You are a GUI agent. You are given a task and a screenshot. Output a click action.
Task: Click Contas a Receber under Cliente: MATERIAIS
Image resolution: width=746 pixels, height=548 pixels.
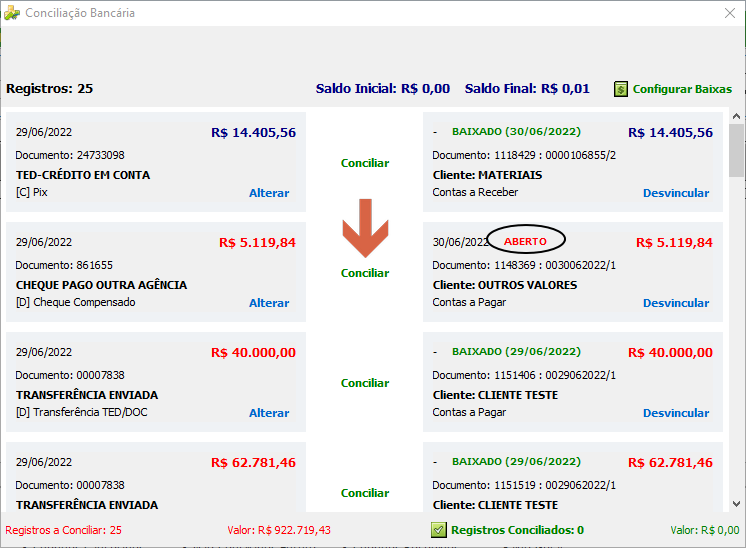475,192
